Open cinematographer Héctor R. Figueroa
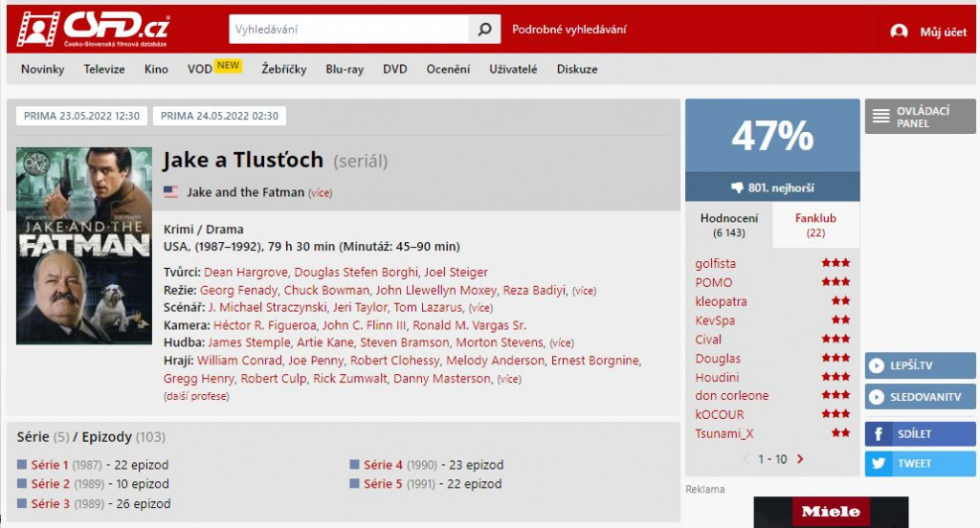Screen dimensions: 980x528 click(264, 325)
